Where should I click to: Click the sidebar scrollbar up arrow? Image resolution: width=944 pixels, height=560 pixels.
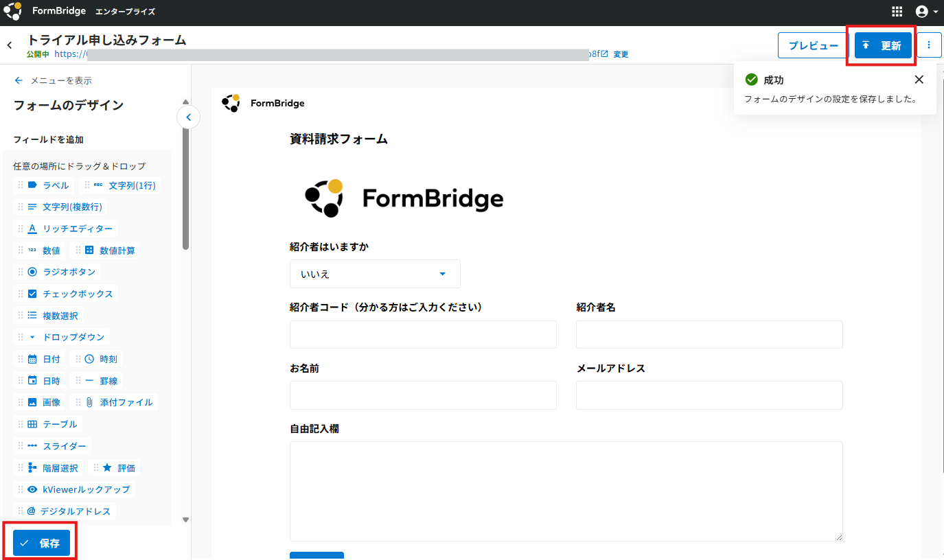click(185, 102)
